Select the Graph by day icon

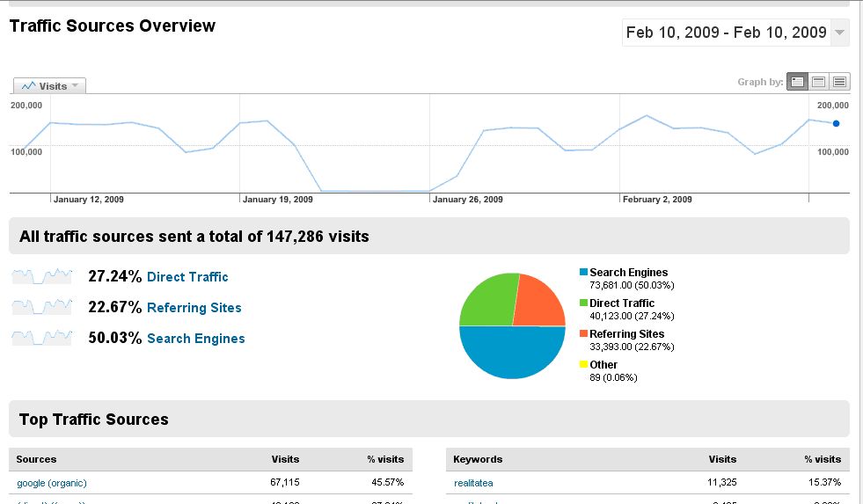(x=798, y=82)
